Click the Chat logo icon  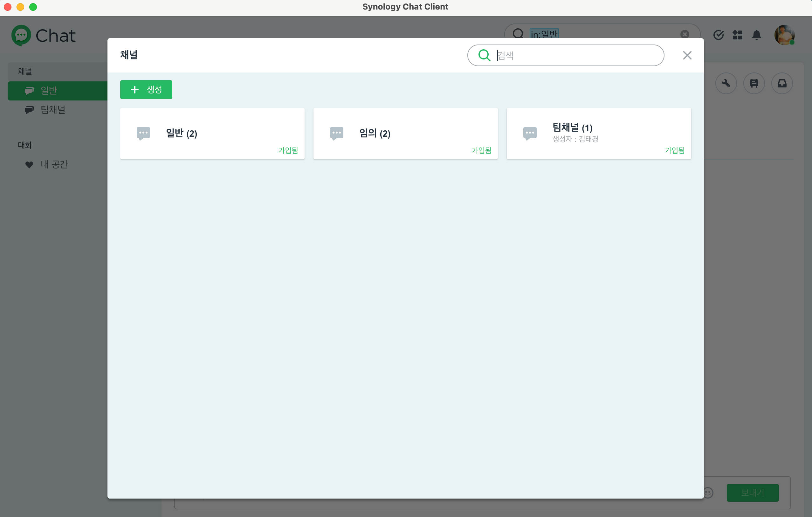click(x=21, y=35)
